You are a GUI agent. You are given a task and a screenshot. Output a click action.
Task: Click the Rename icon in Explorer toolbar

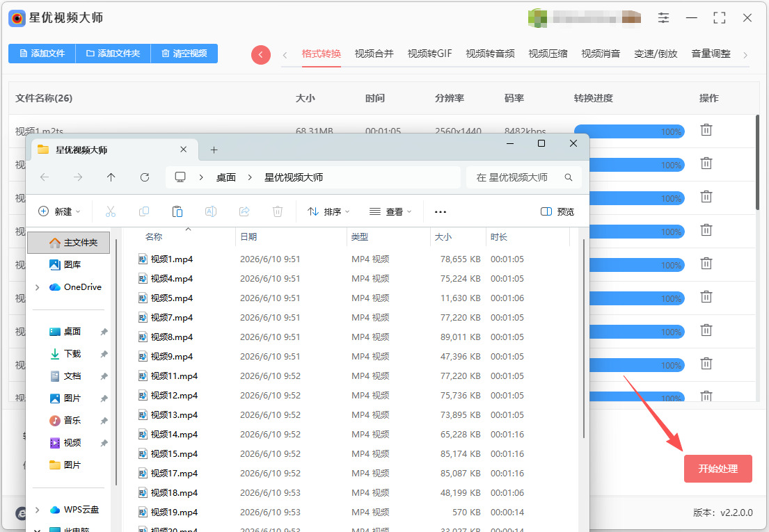point(211,211)
